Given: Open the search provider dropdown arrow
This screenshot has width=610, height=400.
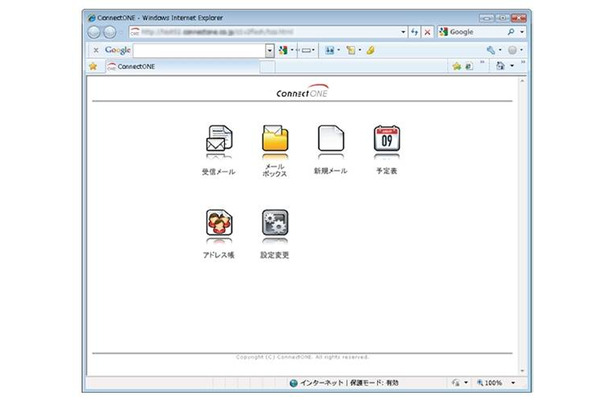Looking at the screenshot, I should pos(522,32).
